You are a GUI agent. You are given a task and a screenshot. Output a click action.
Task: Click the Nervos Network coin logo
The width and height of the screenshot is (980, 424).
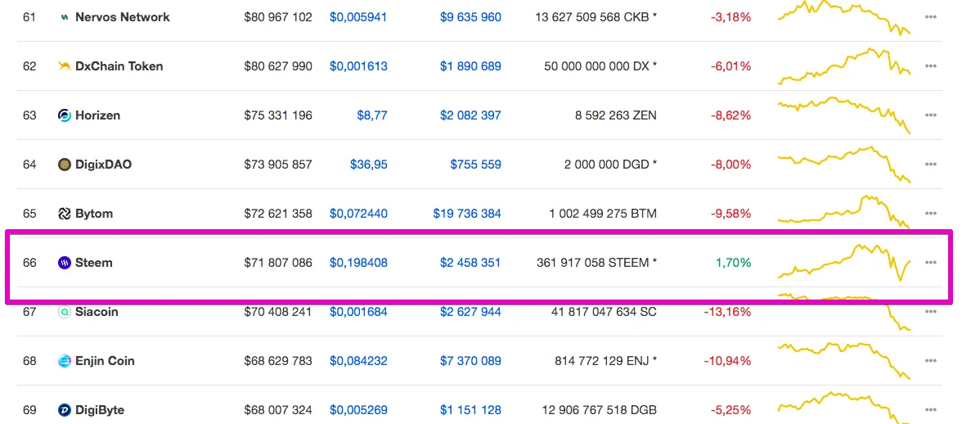point(65,17)
